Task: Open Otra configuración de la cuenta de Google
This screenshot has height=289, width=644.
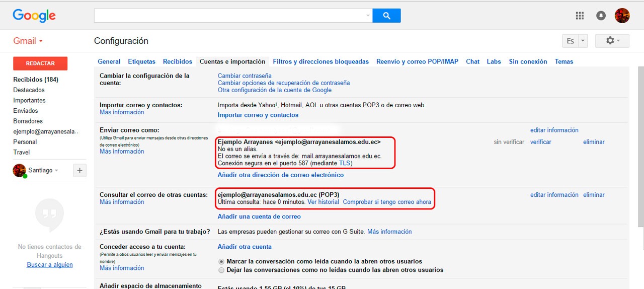Action: [275, 90]
